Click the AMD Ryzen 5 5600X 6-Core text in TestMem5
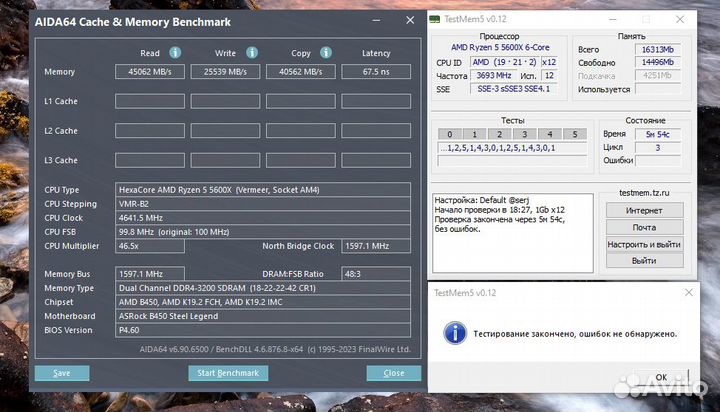Screen dimensions: 720x412 click(x=500, y=47)
